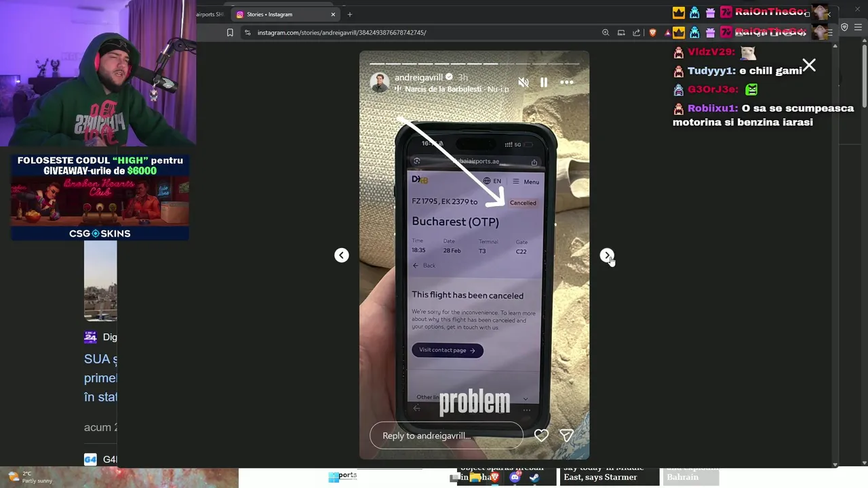Open the shield icon in the browser toolbar

[844, 27]
